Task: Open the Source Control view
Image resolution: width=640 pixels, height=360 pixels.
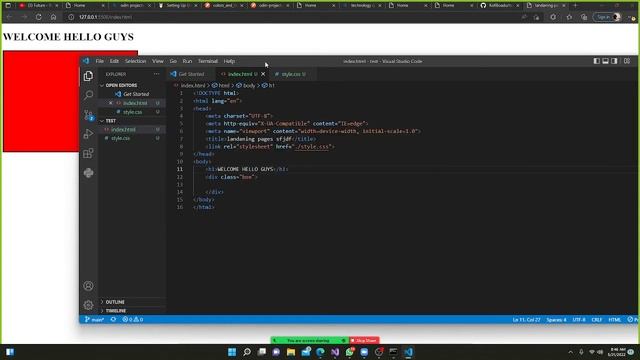Action: point(88,115)
